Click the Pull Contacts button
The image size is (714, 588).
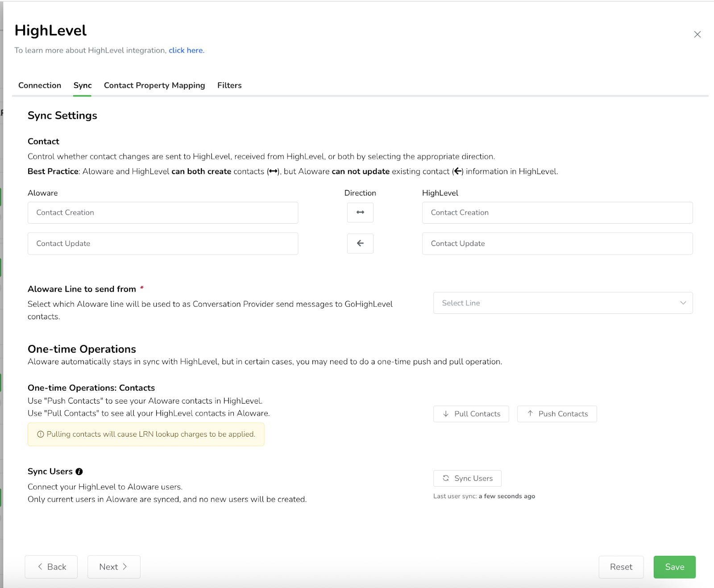tap(471, 414)
